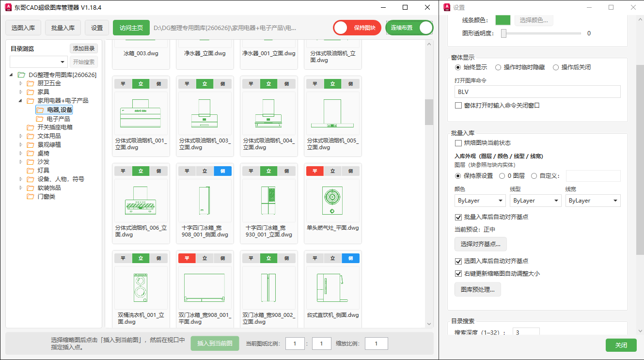
Task: Toggle the 连续布置 switch
Action: [x=409, y=28]
